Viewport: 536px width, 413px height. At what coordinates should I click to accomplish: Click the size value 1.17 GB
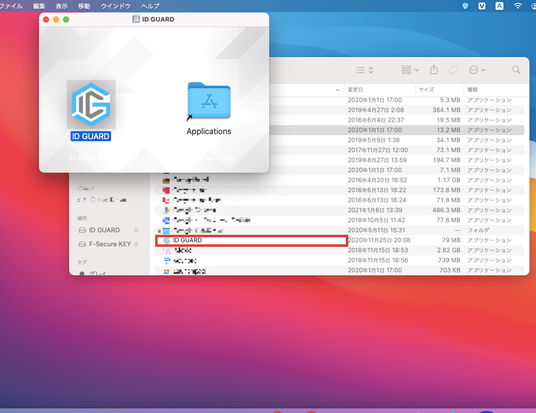click(449, 180)
